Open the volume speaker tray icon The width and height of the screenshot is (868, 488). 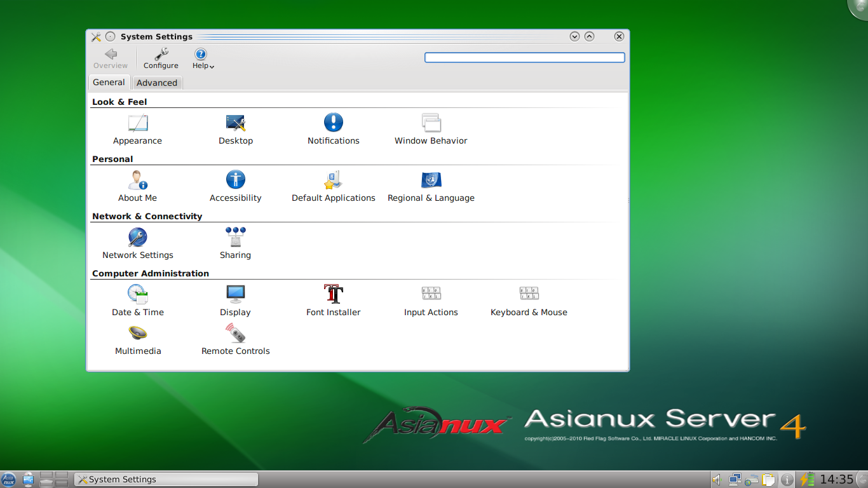(717, 480)
